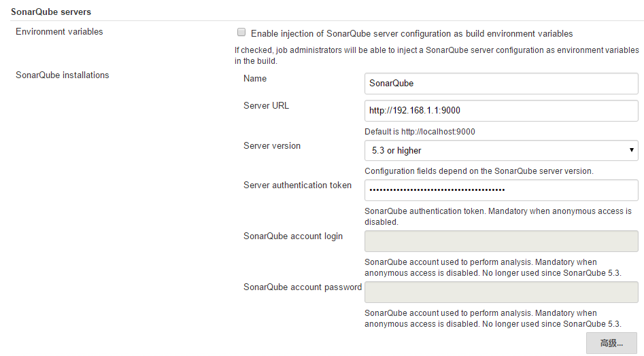Click the SonarQube account login field
The image size is (644, 356).
[501, 241]
